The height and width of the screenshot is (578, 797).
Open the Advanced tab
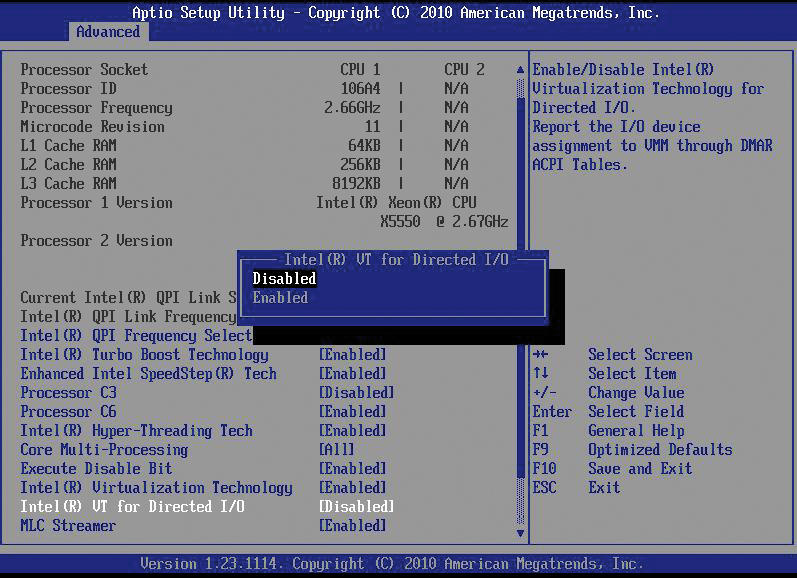click(108, 32)
